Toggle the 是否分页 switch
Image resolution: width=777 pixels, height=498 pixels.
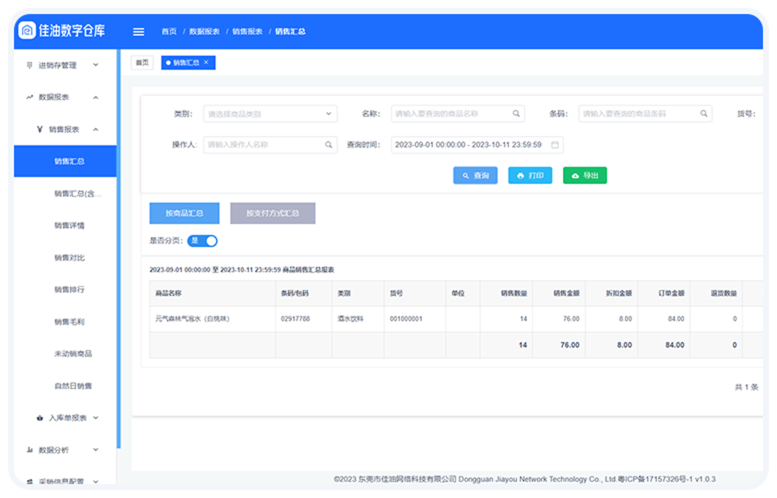click(203, 240)
